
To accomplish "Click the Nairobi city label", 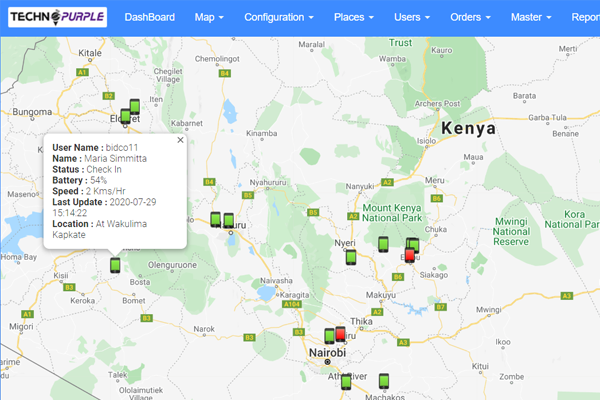I will 328,353.
